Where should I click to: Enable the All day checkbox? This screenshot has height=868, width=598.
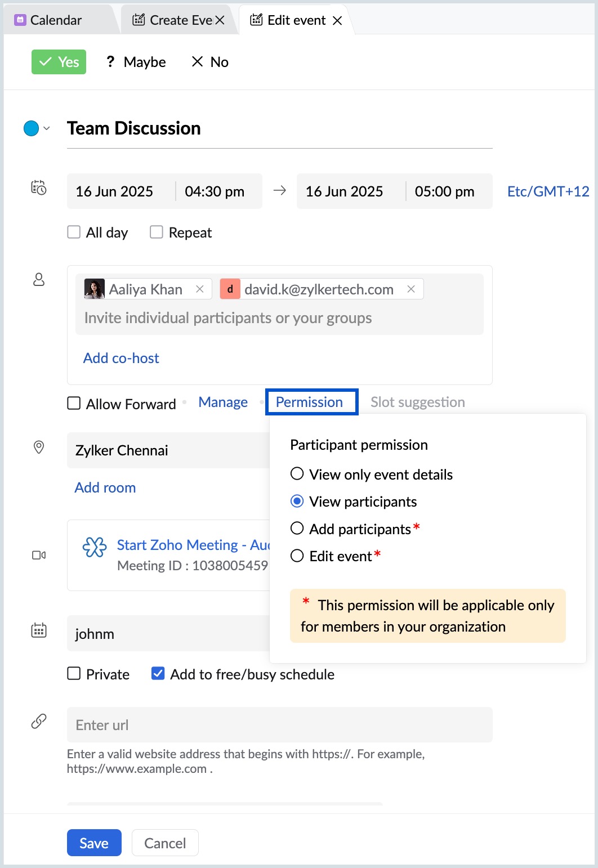click(74, 232)
